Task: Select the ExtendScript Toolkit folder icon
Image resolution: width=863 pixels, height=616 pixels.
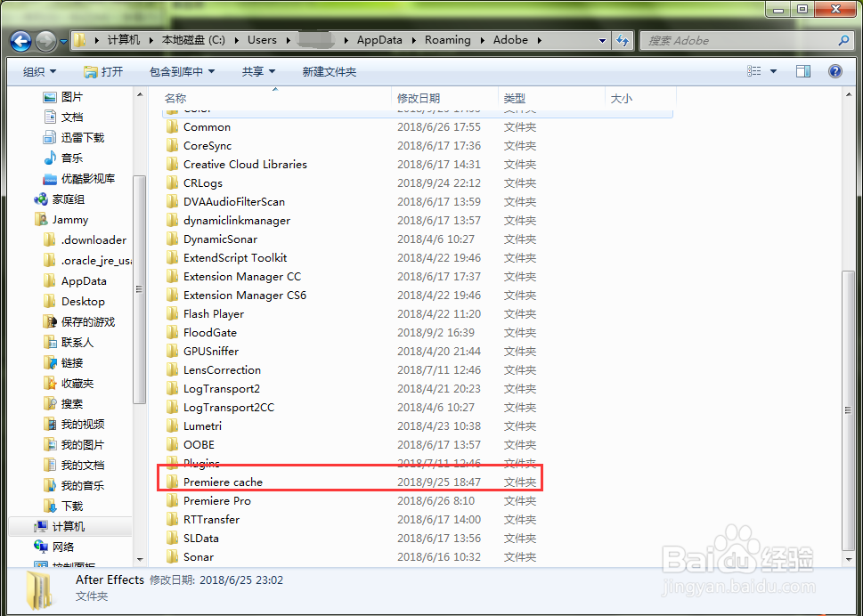Action: 172,258
